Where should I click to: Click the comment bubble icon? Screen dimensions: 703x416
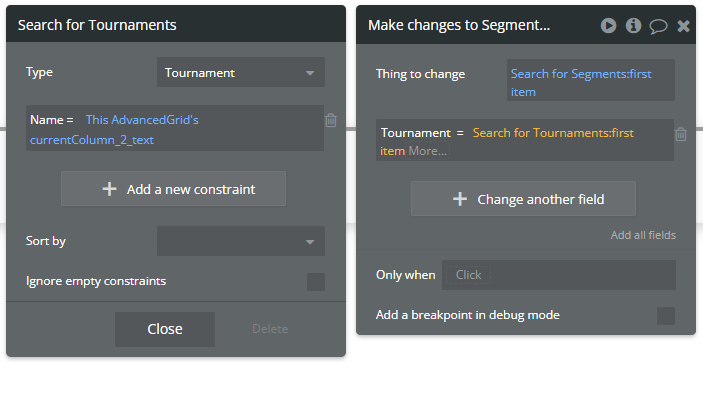pos(658,26)
